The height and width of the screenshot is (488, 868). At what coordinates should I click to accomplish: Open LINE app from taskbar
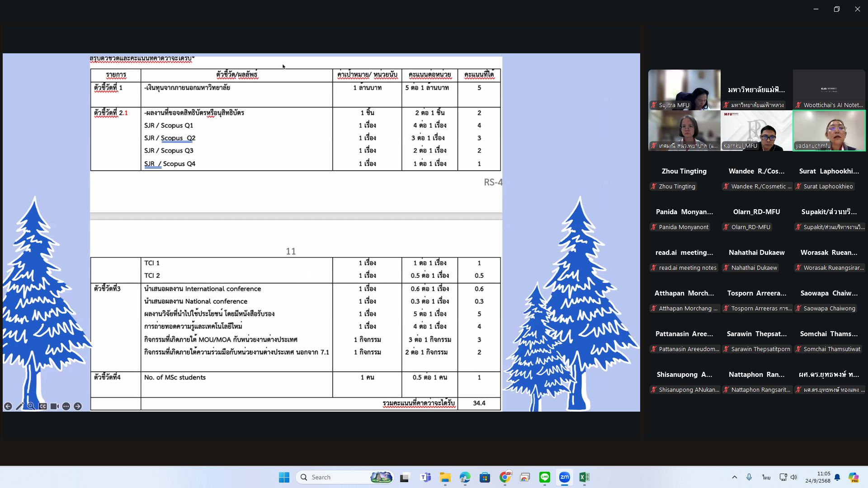click(x=544, y=477)
